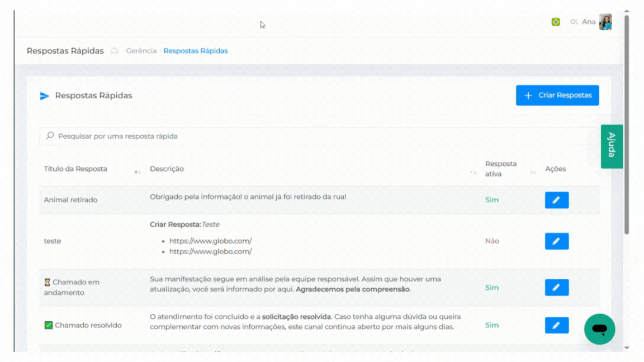The width and height of the screenshot is (644, 362).
Task: Click the page vertical scrollbar thumb
Action: (x=626, y=125)
